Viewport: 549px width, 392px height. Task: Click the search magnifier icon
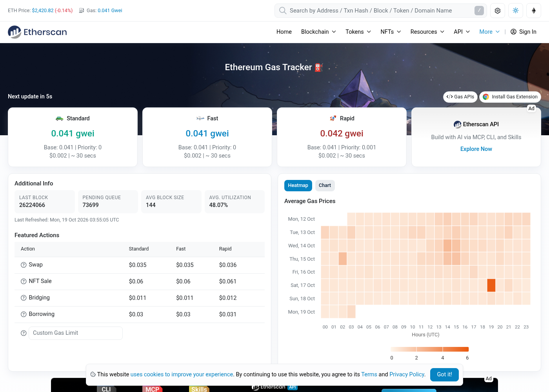[283, 11]
